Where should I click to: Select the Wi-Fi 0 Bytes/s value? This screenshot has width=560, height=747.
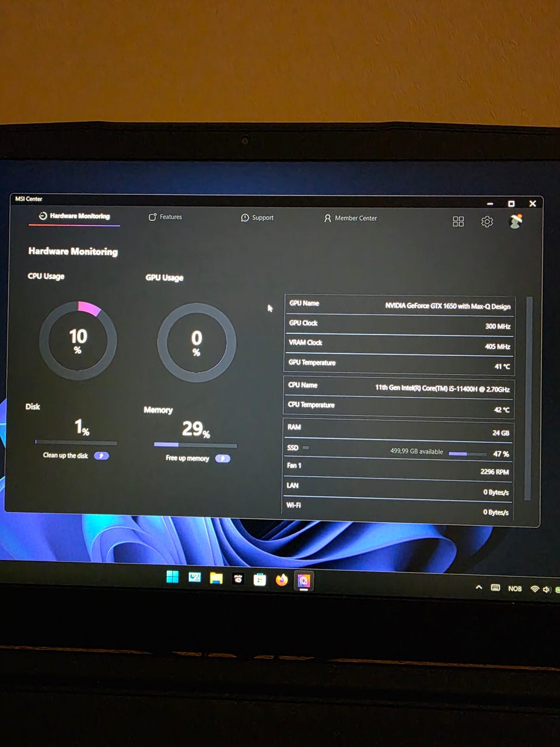click(x=496, y=512)
